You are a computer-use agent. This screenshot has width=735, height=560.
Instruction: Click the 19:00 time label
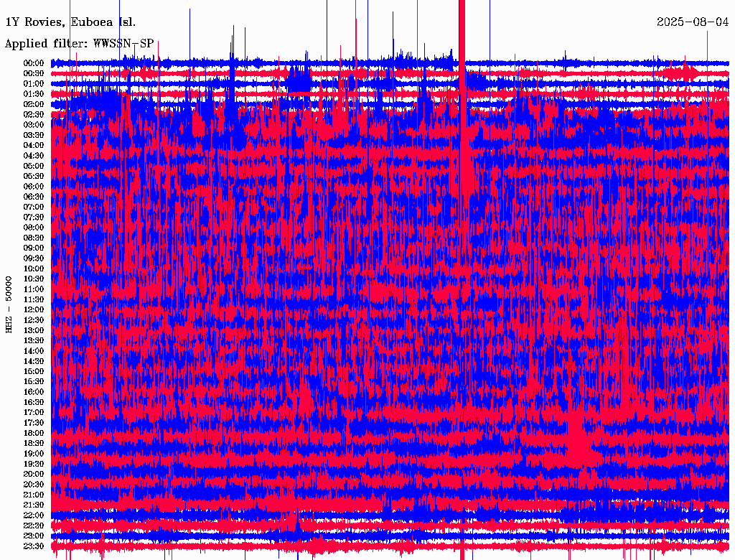(34, 454)
